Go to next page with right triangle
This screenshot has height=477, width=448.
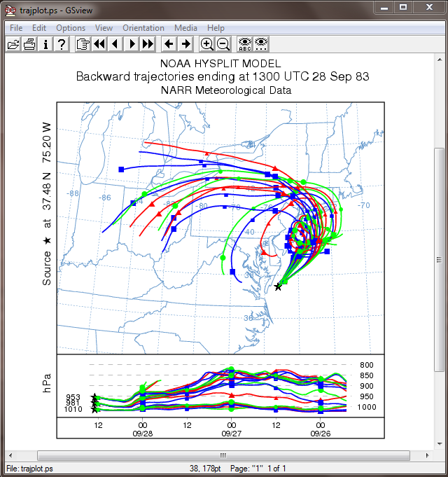(x=132, y=44)
